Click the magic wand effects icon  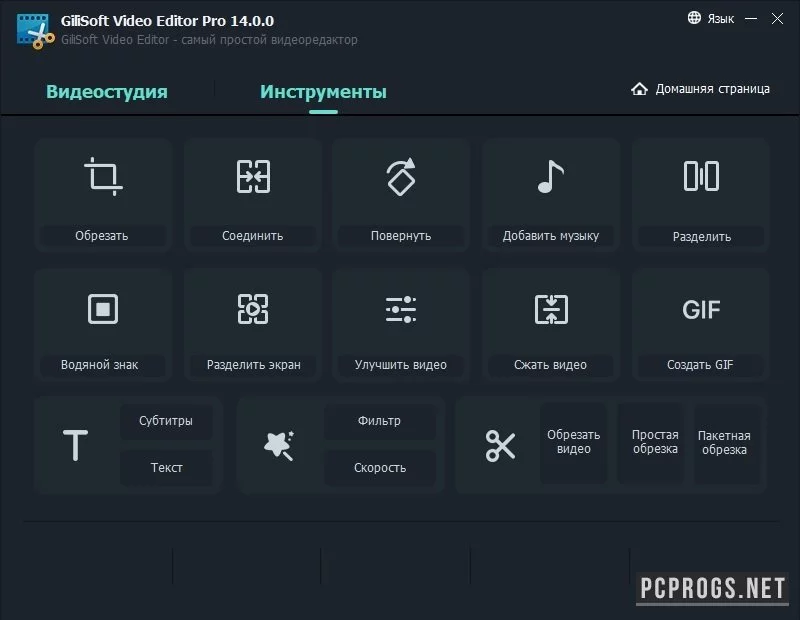click(279, 445)
